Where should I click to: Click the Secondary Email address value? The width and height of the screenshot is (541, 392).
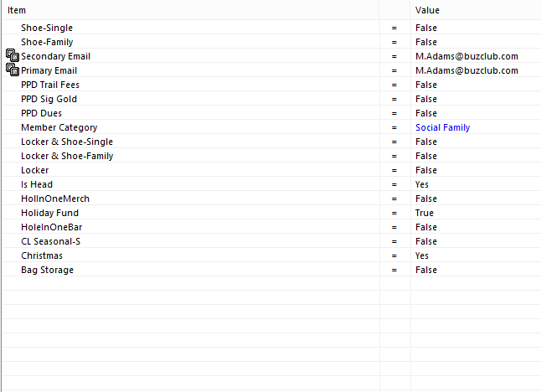click(466, 56)
